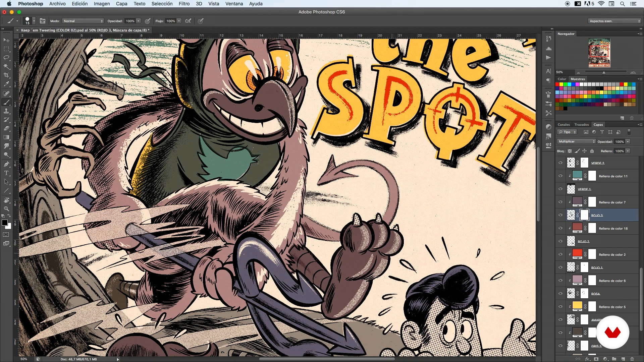Select the Hand tool
The width and height of the screenshot is (644, 362).
[x=6, y=200]
